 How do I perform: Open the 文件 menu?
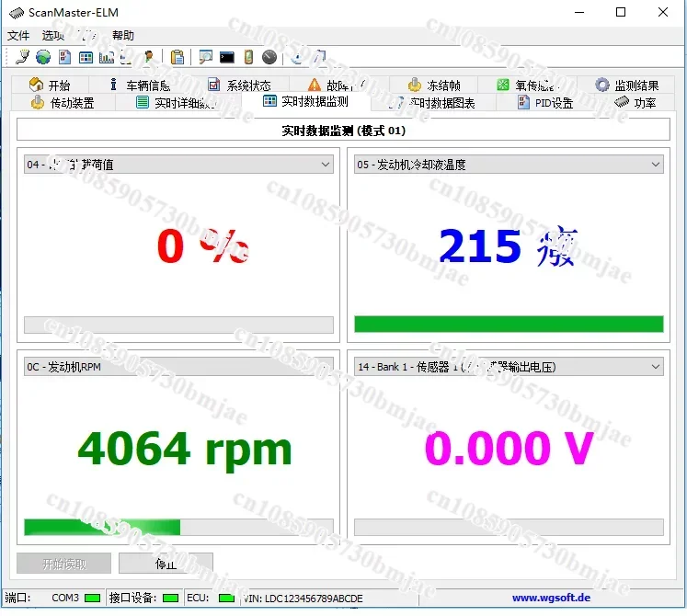(x=18, y=36)
